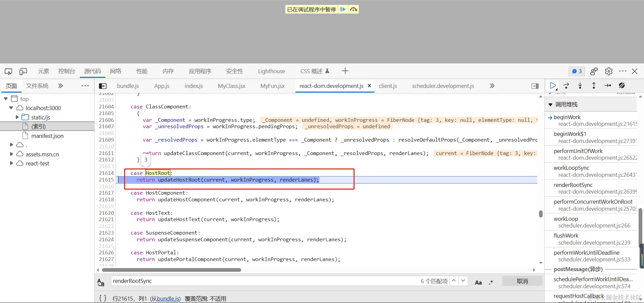
Task: Switch to 性能 tab
Action: pyautogui.click(x=142, y=71)
